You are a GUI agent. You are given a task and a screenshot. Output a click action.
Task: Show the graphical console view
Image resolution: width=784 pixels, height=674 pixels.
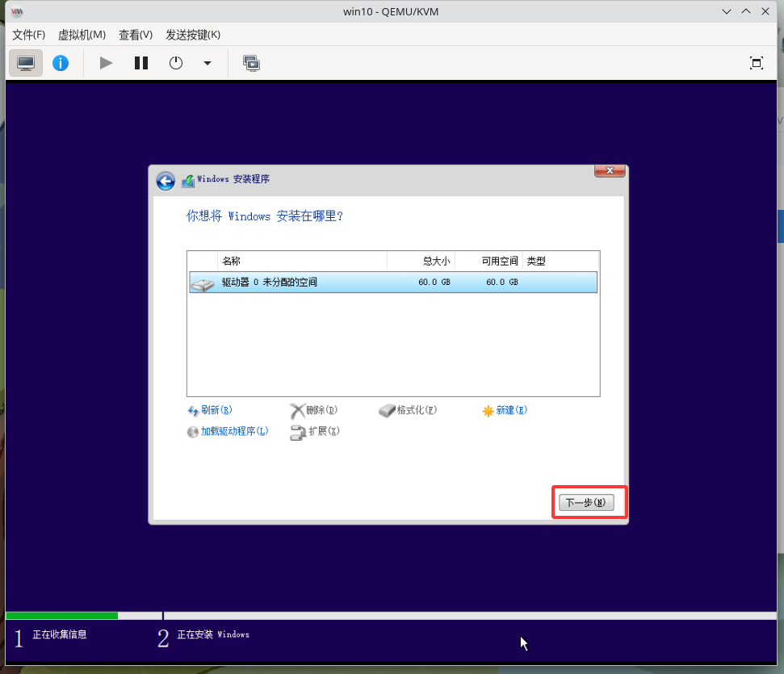click(x=26, y=63)
